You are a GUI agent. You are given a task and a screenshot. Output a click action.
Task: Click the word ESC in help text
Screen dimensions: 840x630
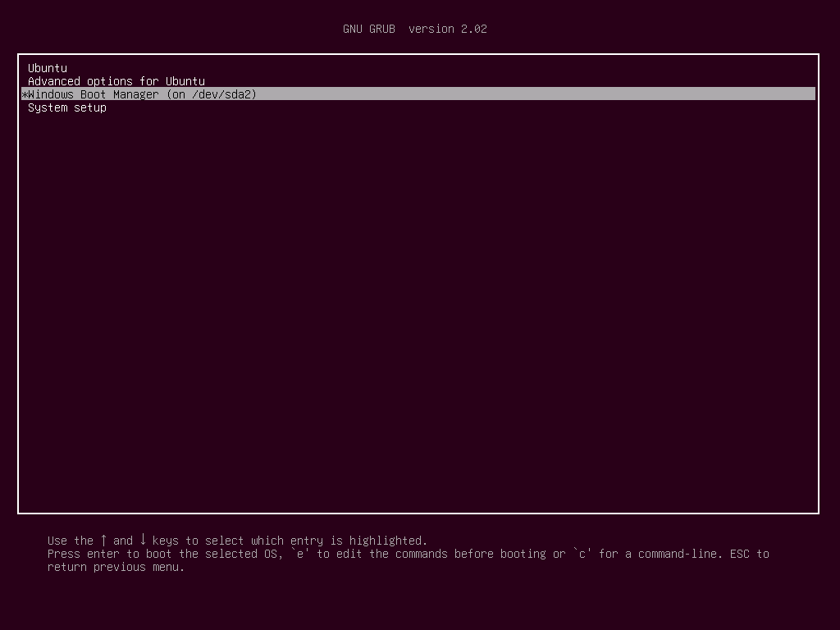pos(746,554)
